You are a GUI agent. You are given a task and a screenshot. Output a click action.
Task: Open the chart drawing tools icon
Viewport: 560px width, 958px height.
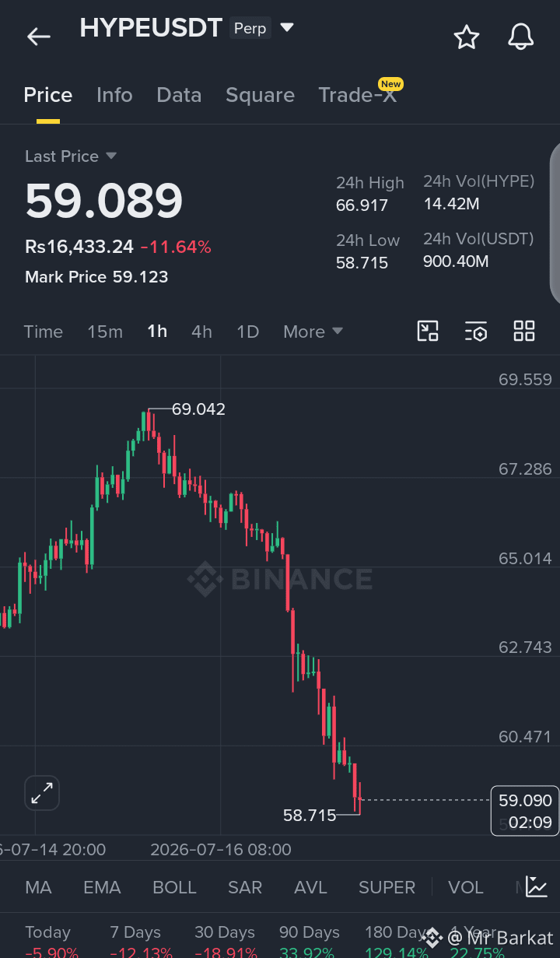click(x=428, y=331)
